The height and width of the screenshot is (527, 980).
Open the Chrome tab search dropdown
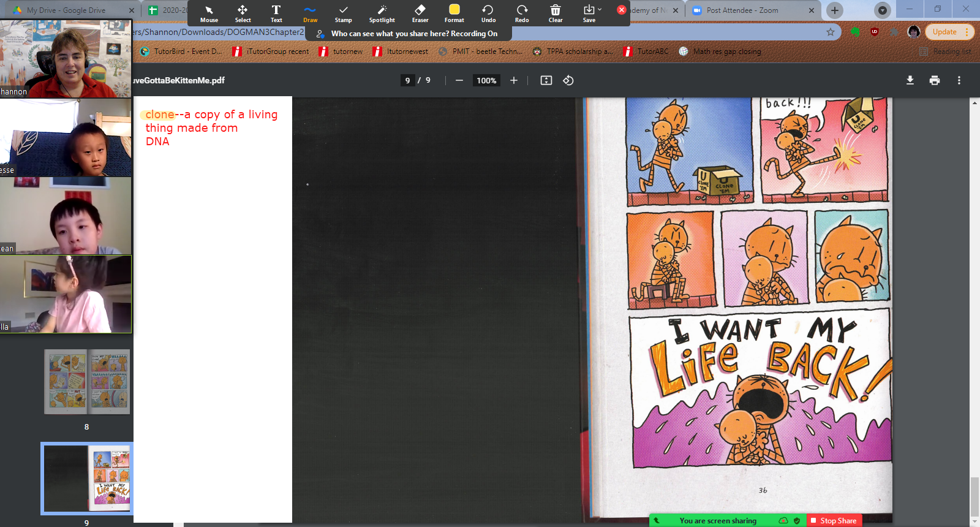click(x=882, y=10)
